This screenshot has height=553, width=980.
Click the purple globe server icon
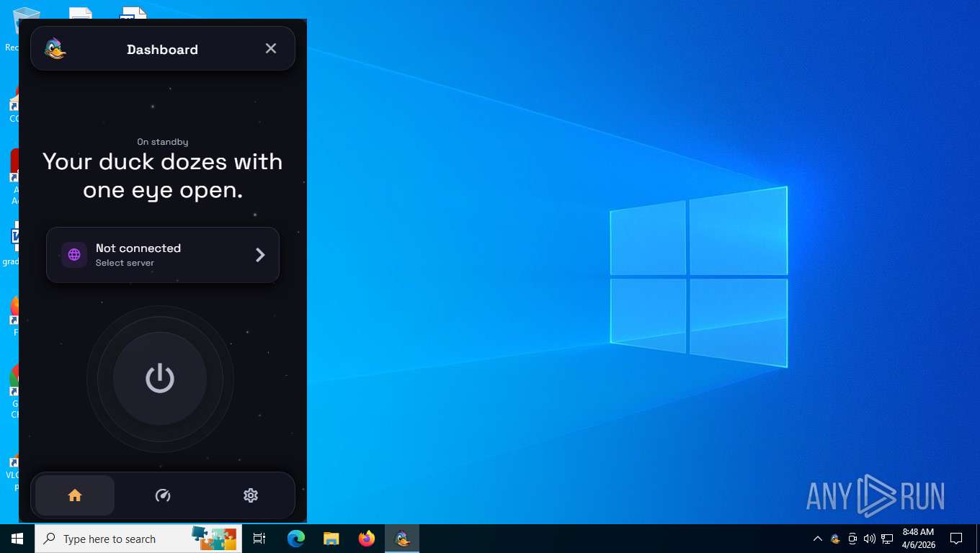[x=74, y=255]
